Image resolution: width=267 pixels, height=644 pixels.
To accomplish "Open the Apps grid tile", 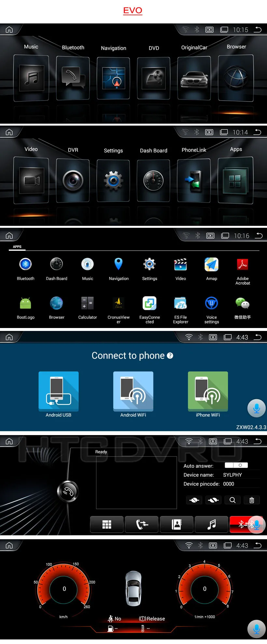I will pos(236,181).
